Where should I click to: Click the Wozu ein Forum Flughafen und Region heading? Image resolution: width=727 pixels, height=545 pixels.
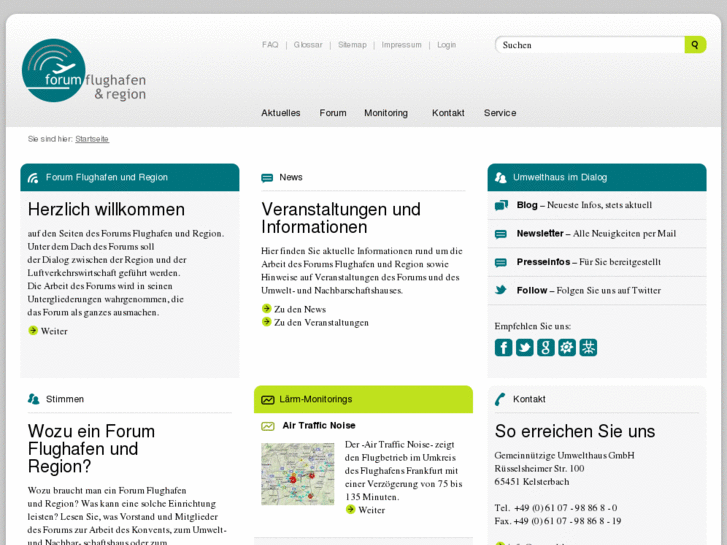(91, 449)
